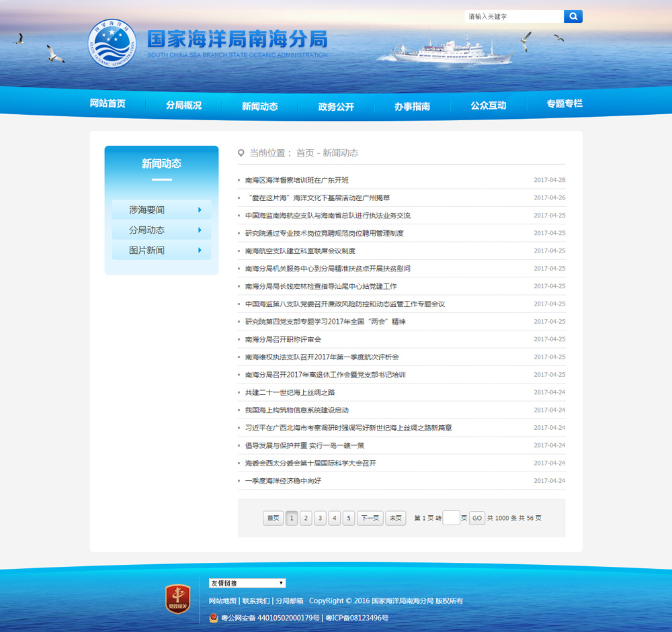Click the arrow icon next to 涉海要闻

(200, 210)
